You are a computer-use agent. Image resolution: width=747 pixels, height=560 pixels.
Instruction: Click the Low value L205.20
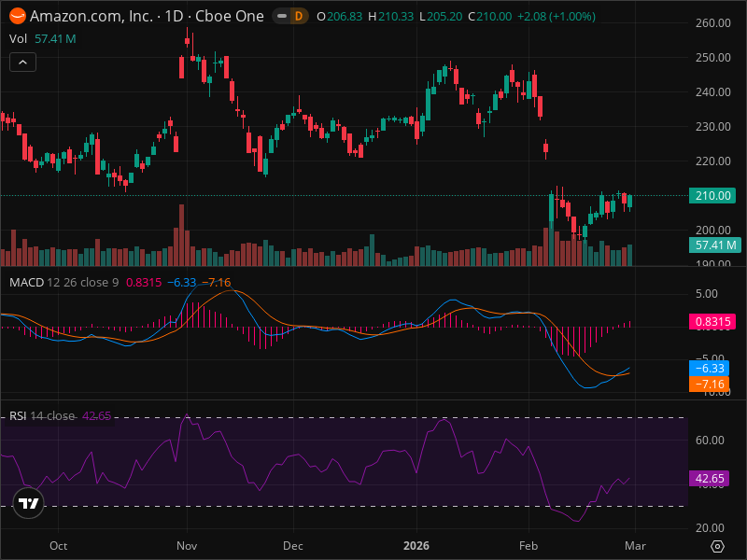pos(441,17)
